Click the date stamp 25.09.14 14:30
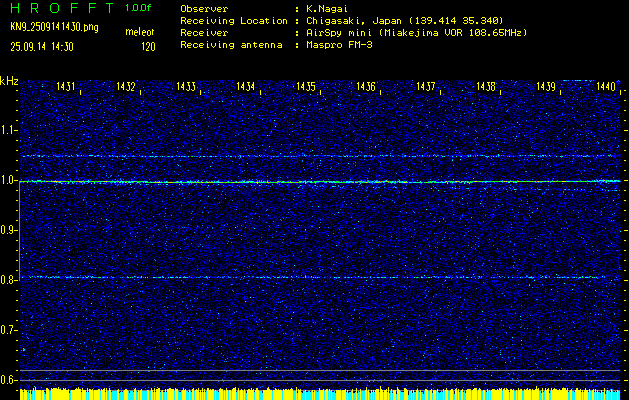Screen dimensions: 629x400 [42, 47]
